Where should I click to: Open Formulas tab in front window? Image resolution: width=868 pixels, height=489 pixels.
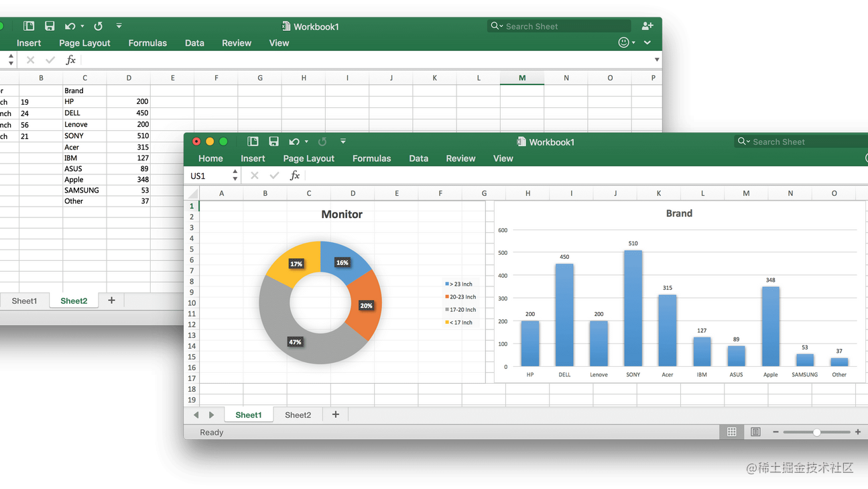pos(371,158)
